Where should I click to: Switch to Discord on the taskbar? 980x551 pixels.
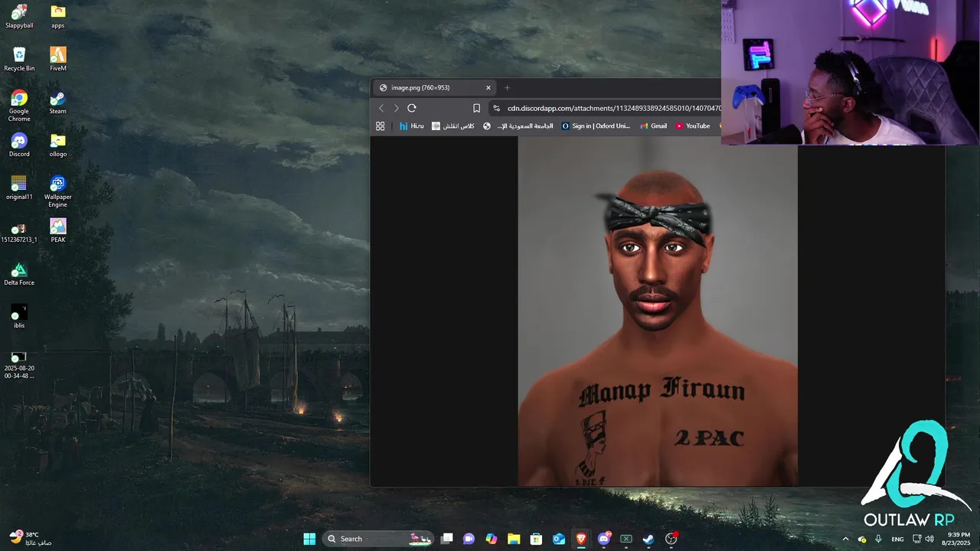pos(604,539)
